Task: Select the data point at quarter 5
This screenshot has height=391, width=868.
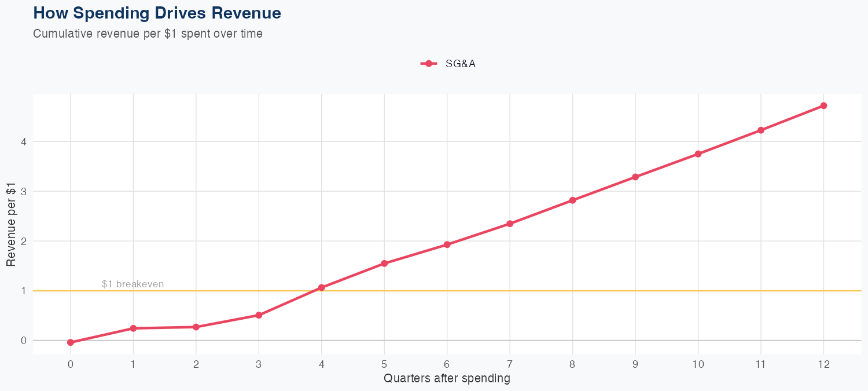Action: click(384, 264)
